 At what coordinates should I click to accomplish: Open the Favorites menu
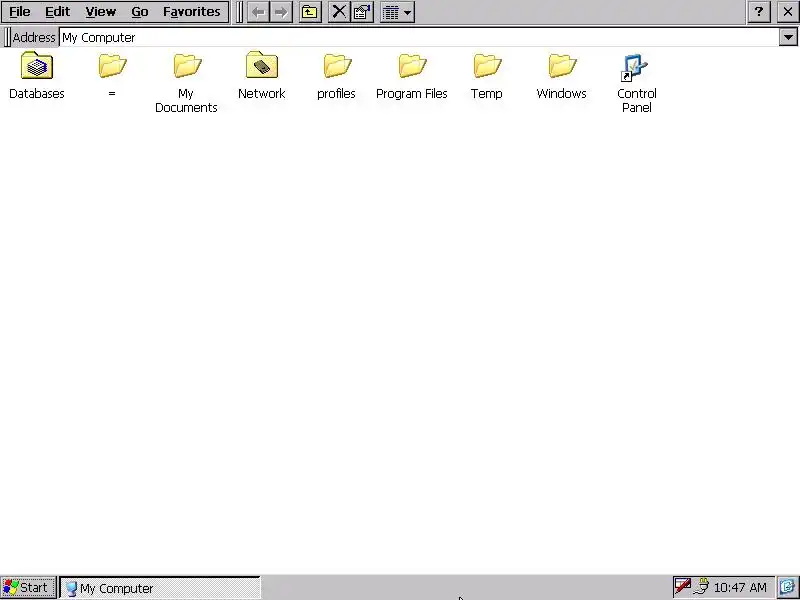(x=191, y=12)
